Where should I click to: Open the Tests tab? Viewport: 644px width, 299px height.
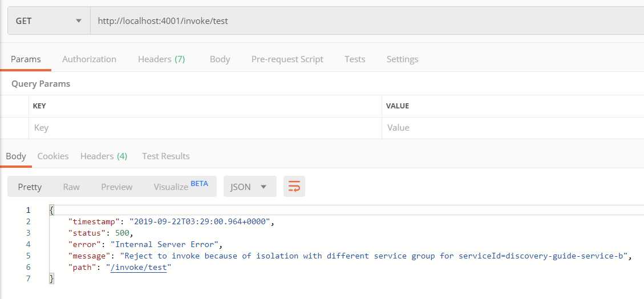tap(355, 59)
